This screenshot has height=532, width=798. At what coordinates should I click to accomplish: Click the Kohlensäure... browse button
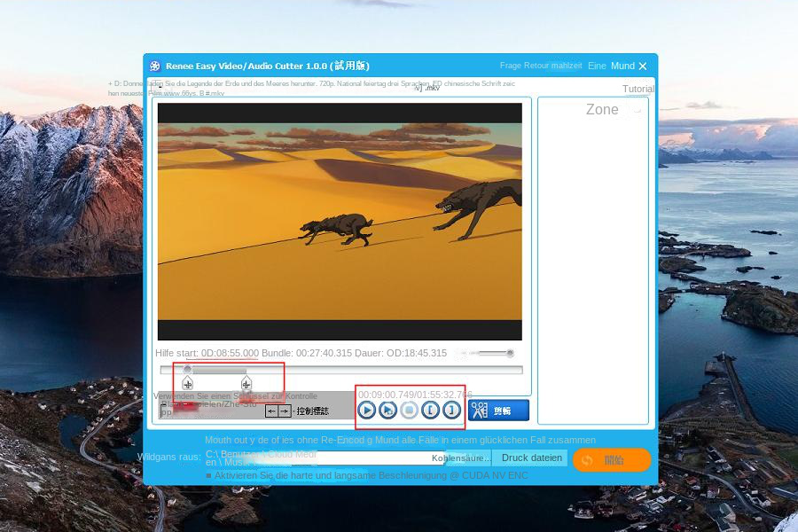[x=461, y=458]
